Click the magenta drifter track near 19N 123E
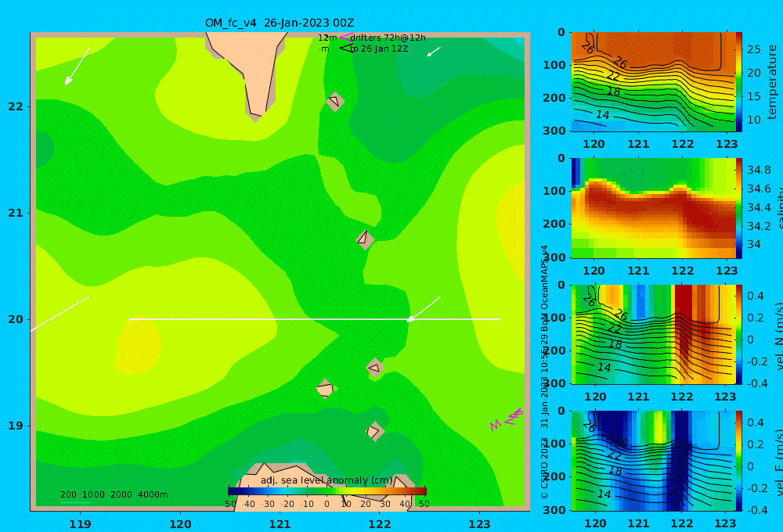 (507, 419)
